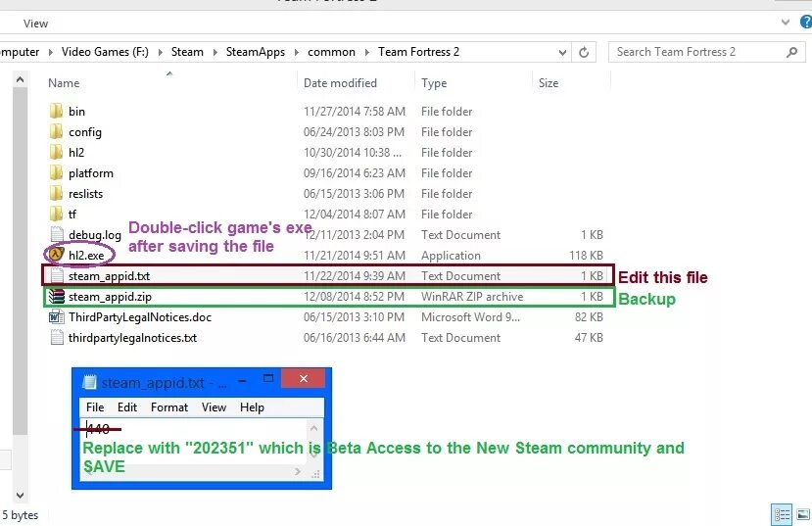The image size is (812, 526).
Task: Select the config folder icon
Action: click(56, 132)
